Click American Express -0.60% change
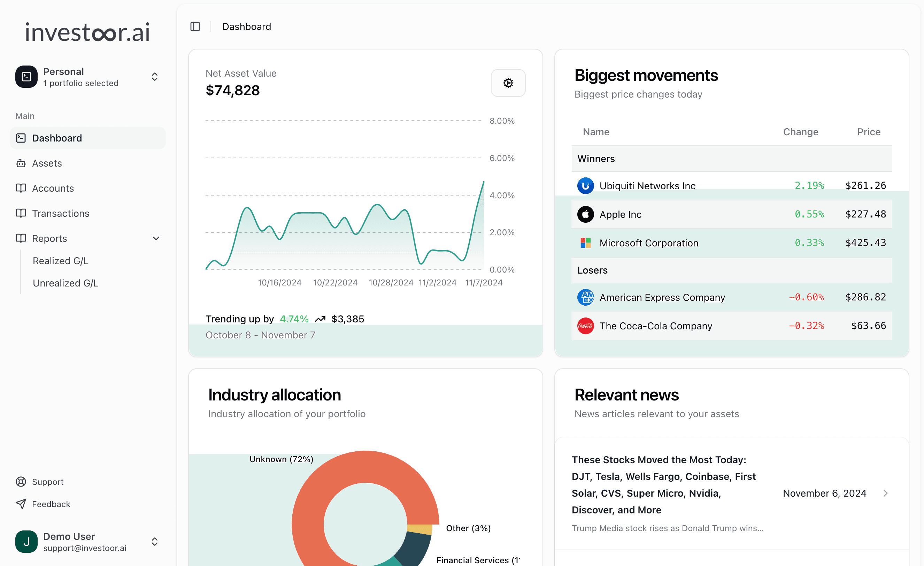The image size is (924, 566). (x=806, y=297)
